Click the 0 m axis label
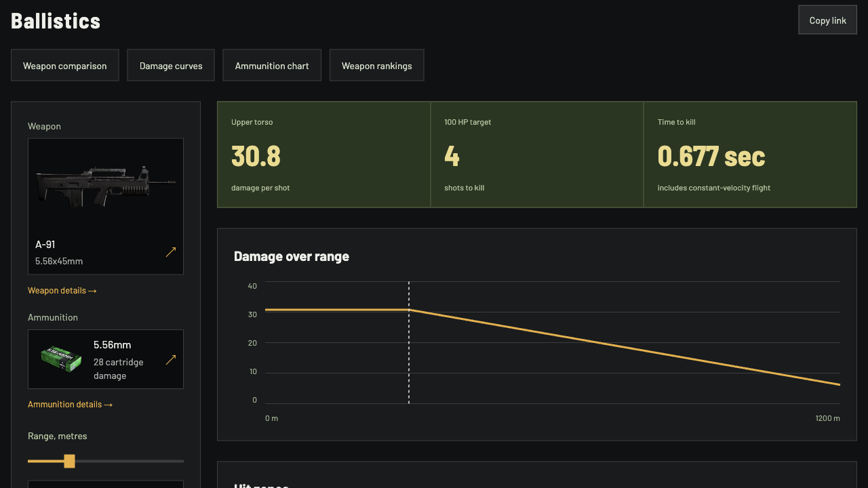Viewport: 868px width, 488px height. pyautogui.click(x=271, y=418)
